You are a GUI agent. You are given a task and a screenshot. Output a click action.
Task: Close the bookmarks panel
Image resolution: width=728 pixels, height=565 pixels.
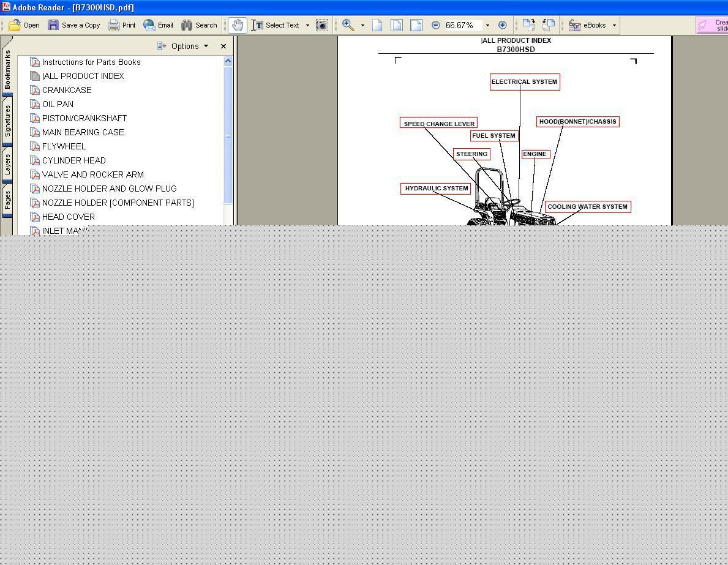click(223, 46)
